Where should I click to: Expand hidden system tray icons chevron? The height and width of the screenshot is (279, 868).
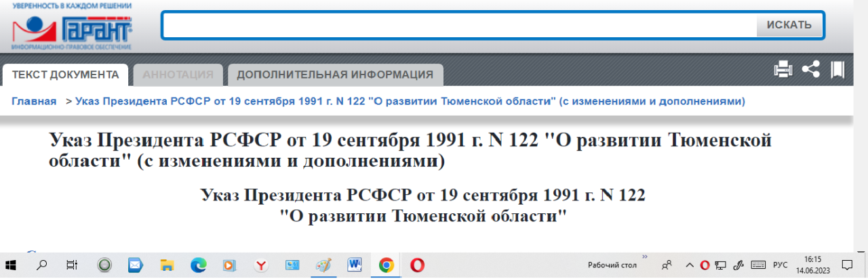tap(690, 265)
